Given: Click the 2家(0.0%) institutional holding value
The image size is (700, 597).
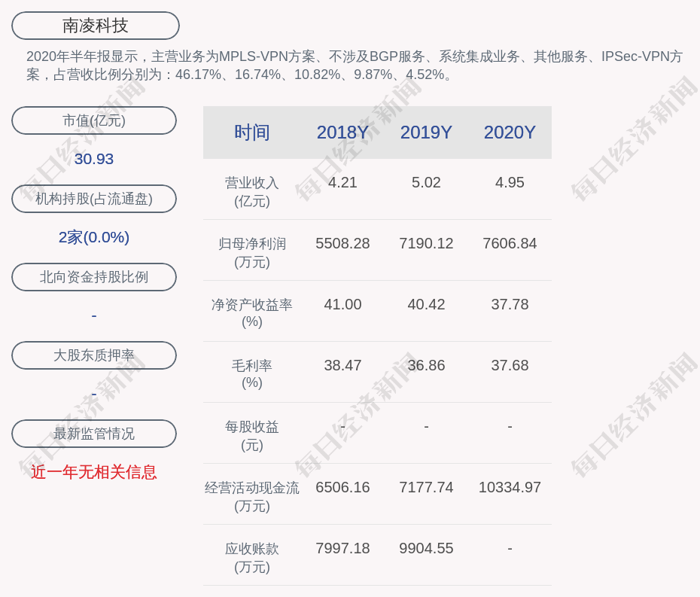Looking at the screenshot, I should click(94, 237).
